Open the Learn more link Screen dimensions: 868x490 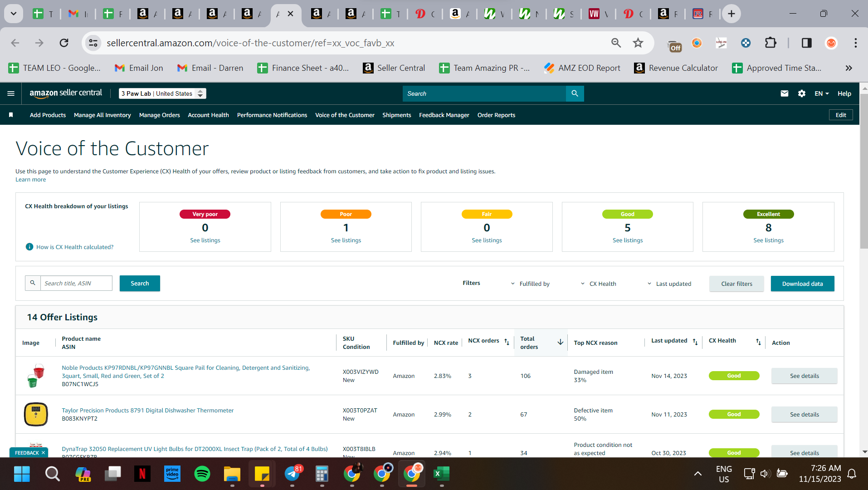tap(30, 179)
